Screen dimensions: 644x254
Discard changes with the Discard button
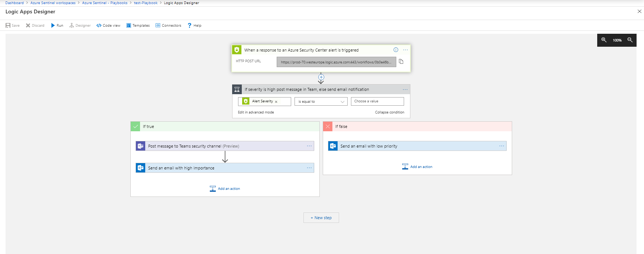click(x=35, y=26)
